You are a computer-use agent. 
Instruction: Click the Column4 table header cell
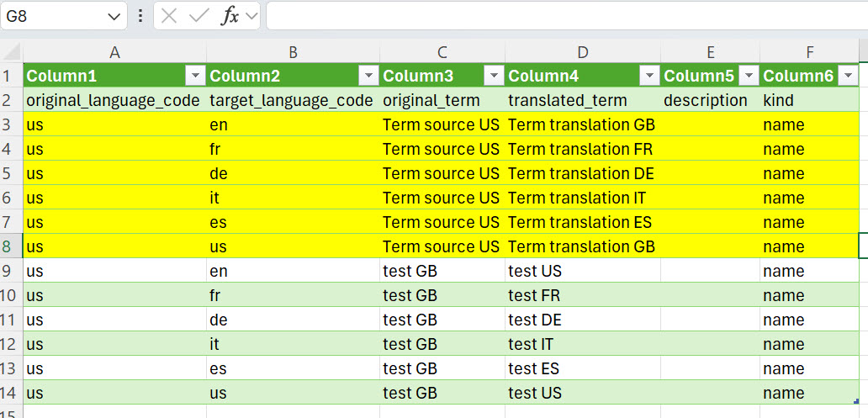582,76
